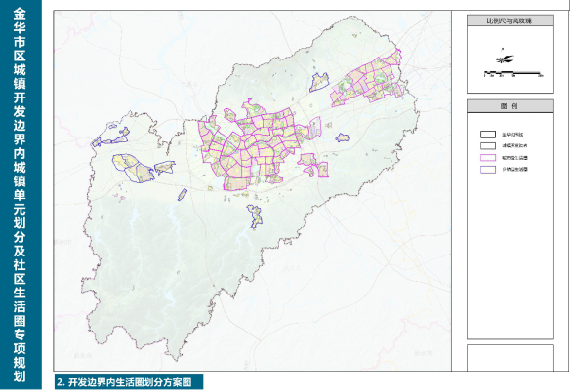This screenshot has width=576, height=392.
Task: Click the 图例 legend header
Action: tap(510, 106)
